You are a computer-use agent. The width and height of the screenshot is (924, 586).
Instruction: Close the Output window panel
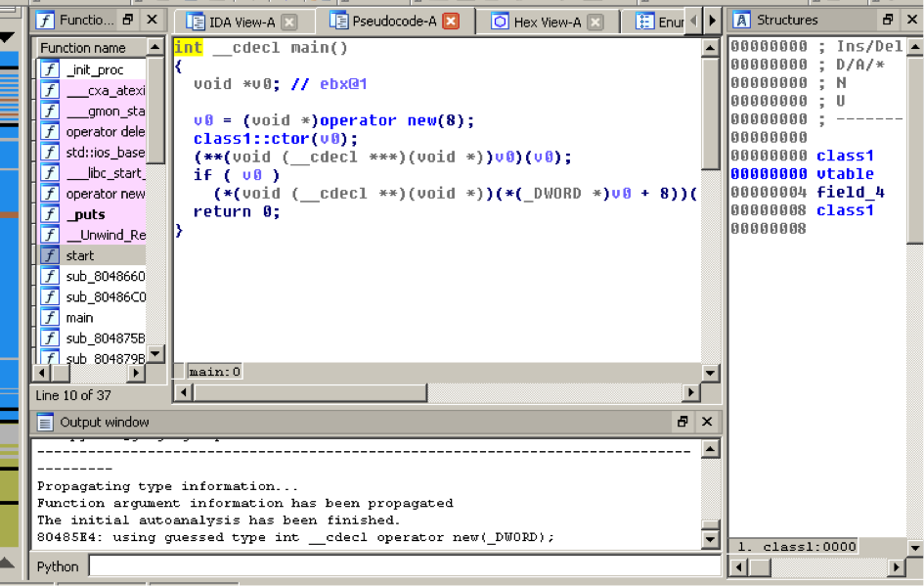coord(707,422)
